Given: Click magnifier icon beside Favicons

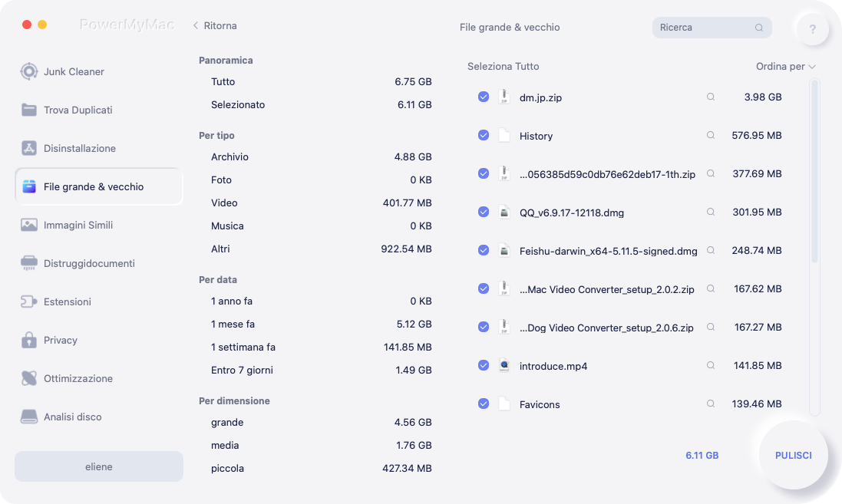Looking at the screenshot, I should (x=711, y=404).
